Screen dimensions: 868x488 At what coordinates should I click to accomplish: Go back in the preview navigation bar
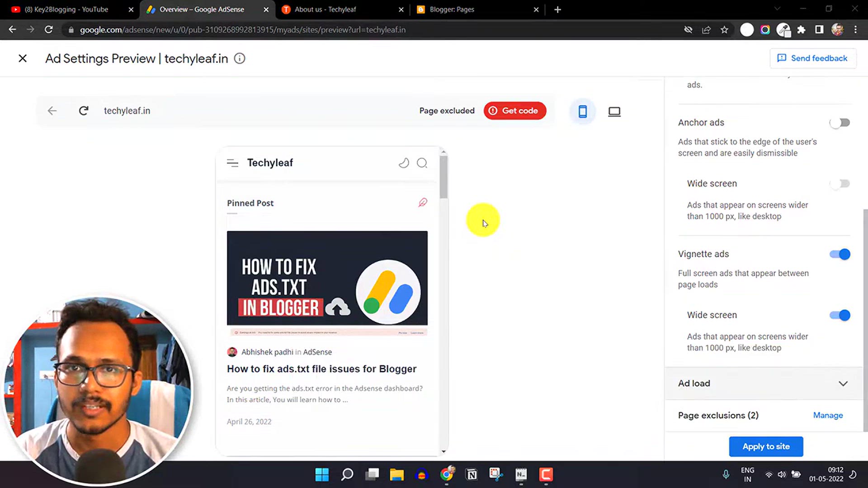pos(52,111)
